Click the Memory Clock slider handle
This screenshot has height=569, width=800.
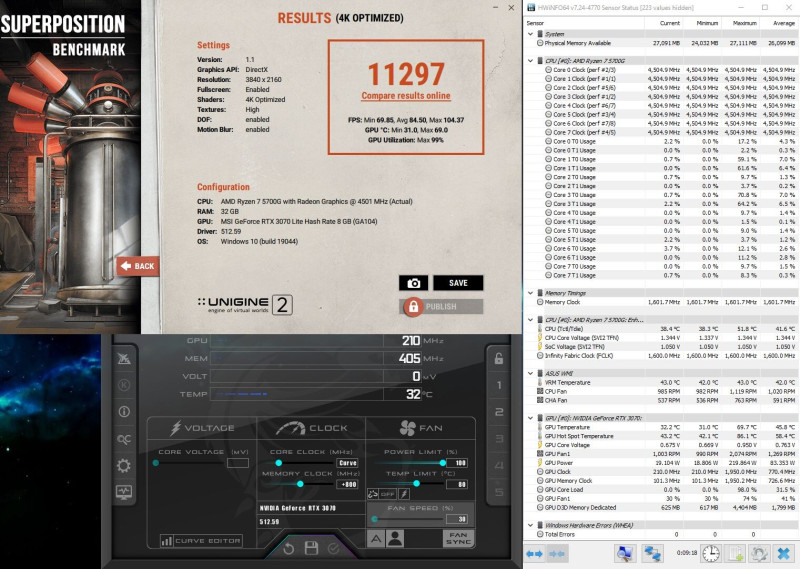(x=300, y=484)
